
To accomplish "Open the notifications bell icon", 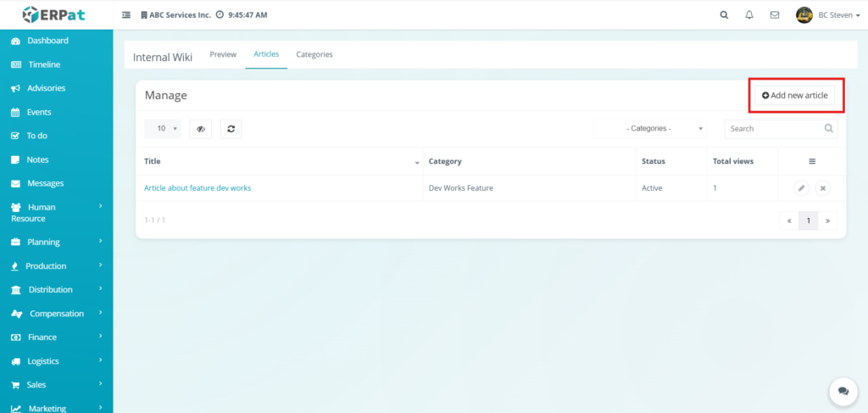I will (748, 14).
